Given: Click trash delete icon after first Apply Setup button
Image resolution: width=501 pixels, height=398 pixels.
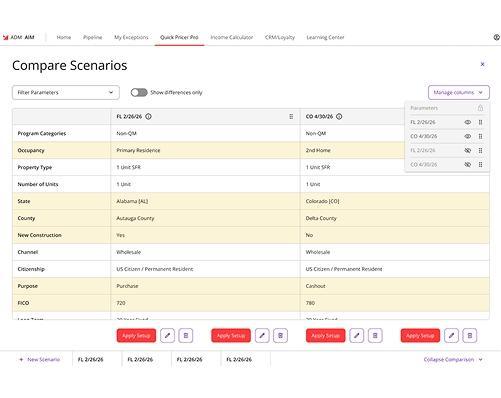Looking at the screenshot, I should [x=186, y=335].
